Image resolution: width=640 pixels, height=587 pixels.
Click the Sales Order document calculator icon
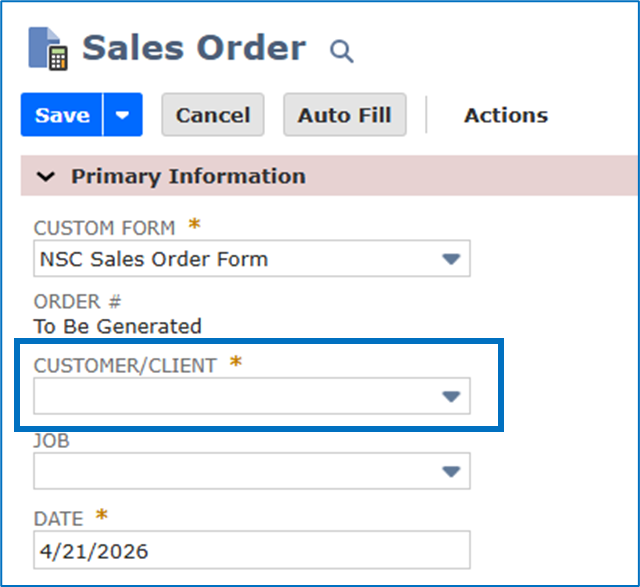tap(49, 49)
